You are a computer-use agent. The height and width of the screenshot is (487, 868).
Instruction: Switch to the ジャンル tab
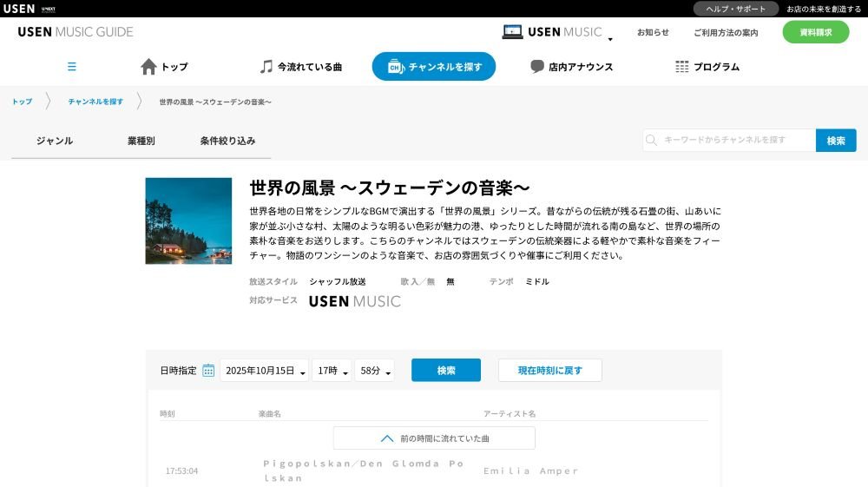coord(55,141)
